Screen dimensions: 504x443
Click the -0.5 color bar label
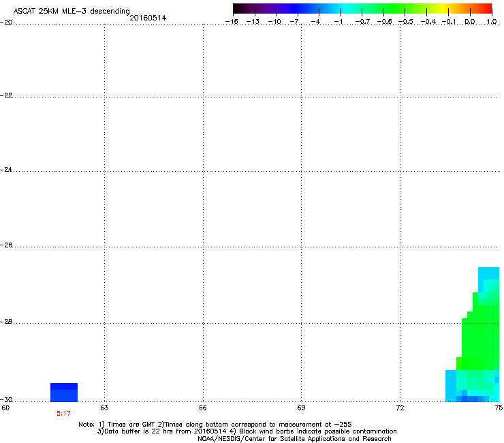405,22
